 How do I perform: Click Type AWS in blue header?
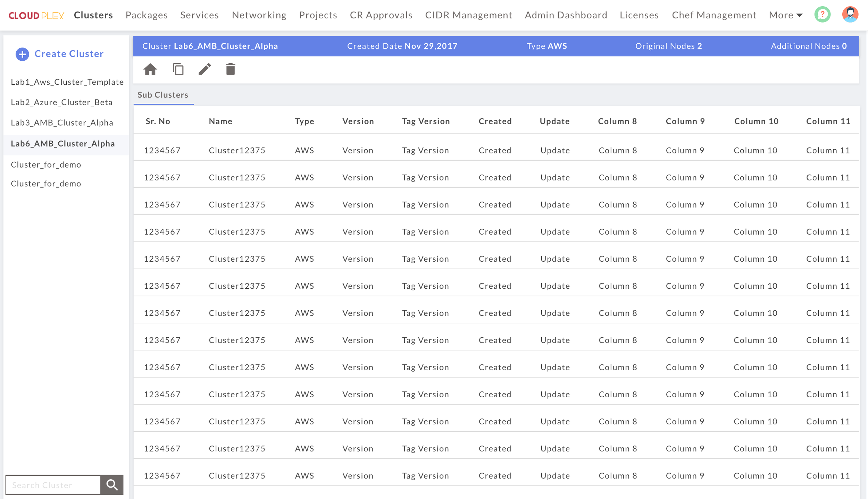click(547, 46)
